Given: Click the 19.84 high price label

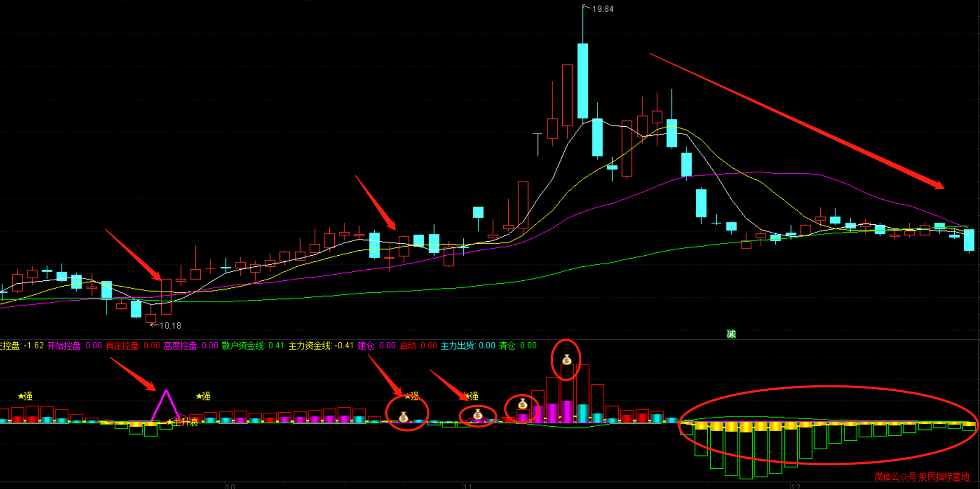Looking at the screenshot, I should click(x=602, y=9).
